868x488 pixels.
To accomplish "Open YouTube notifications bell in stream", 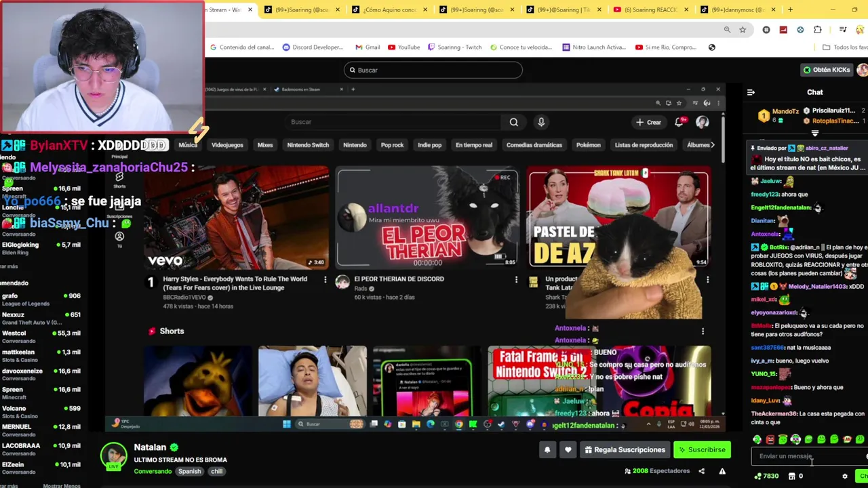I will (x=679, y=122).
